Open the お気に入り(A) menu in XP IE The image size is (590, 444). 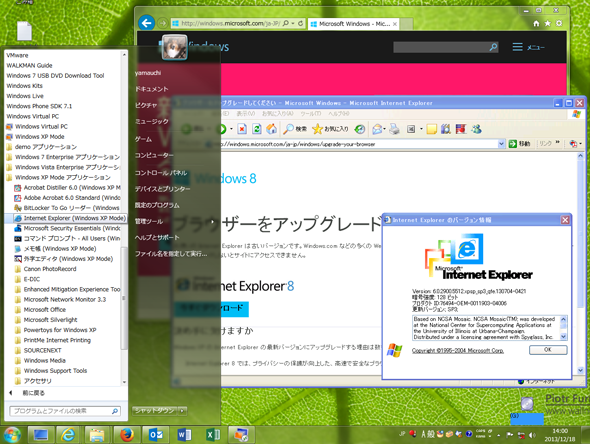(278, 113)
